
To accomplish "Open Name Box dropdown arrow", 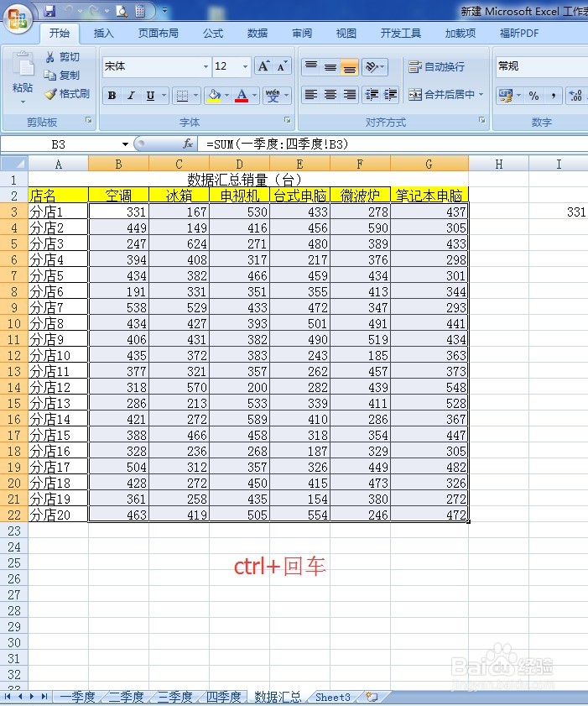I will tap(125, 144).
